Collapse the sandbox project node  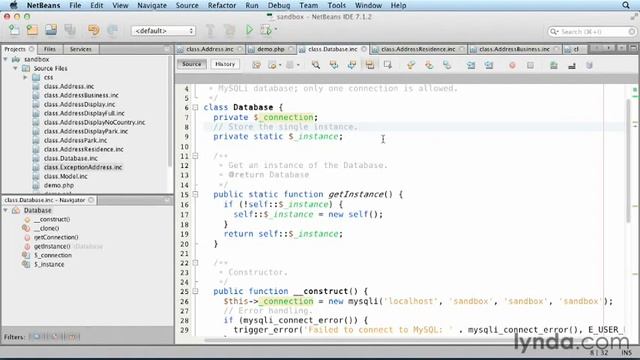(6, 59)
